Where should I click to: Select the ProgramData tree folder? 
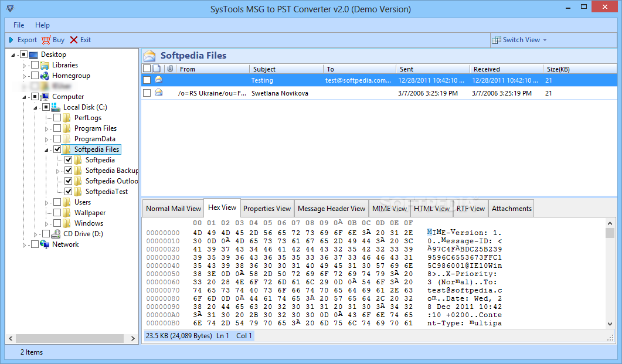[95, 139]
